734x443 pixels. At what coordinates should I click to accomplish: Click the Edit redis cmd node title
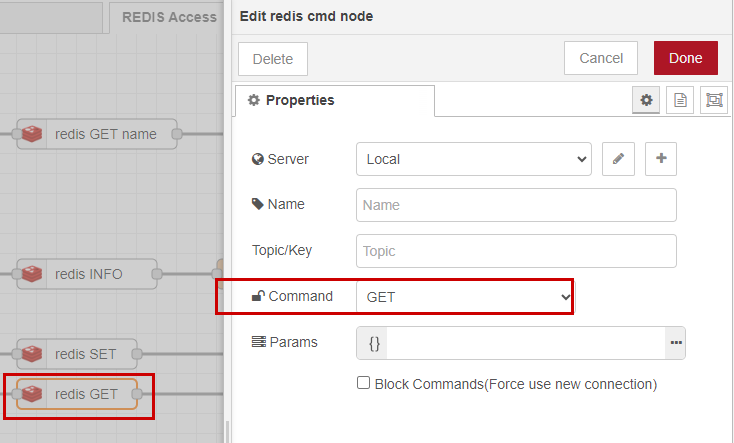click(307, 16)
